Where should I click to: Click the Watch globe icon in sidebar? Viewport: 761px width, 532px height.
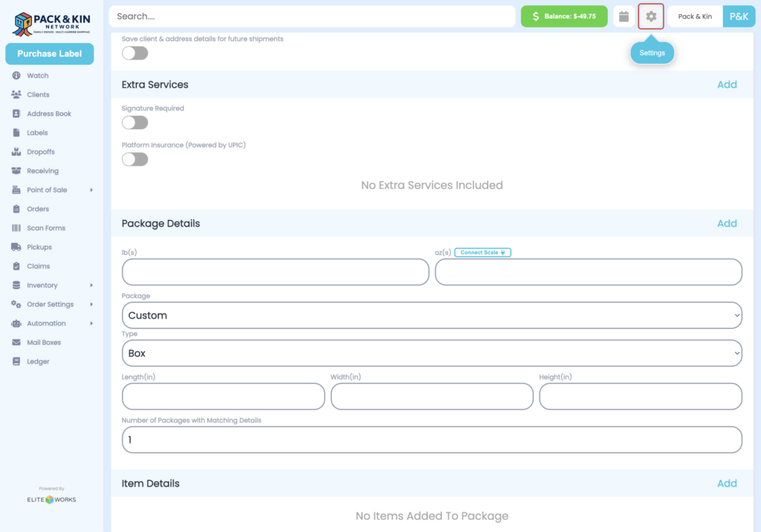pos(16,76)
